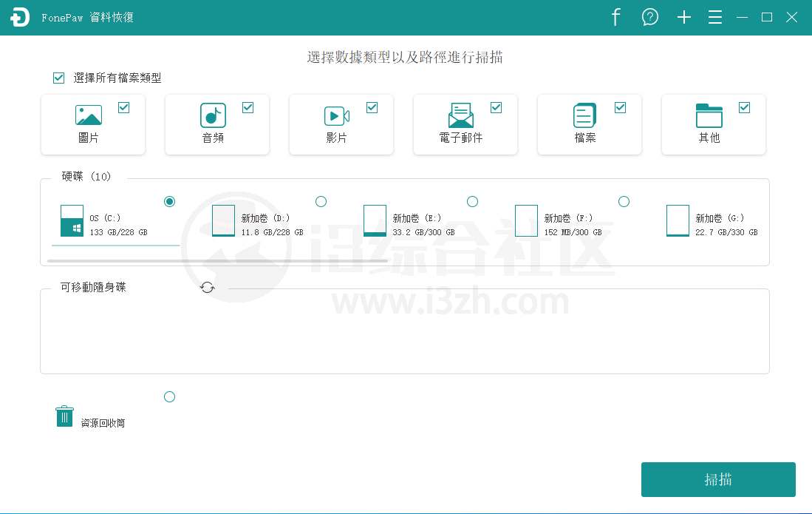Open the hamburger menu

click(x=714, y=16)
